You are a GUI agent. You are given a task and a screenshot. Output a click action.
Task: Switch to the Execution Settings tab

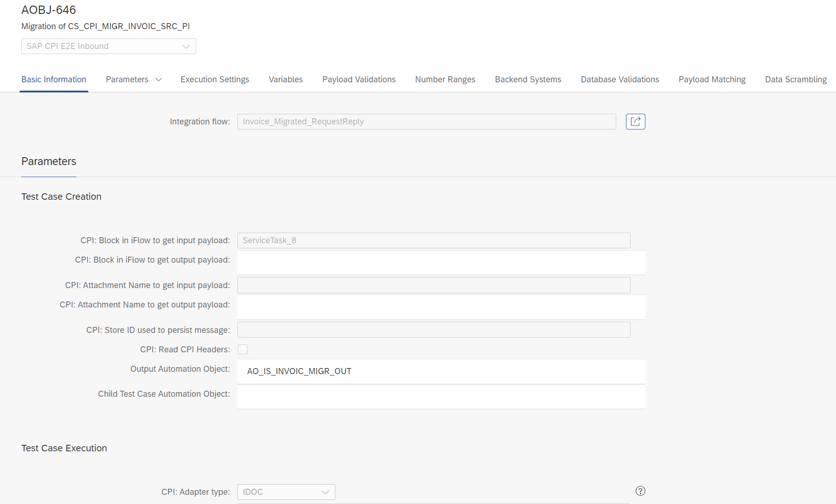215,80
